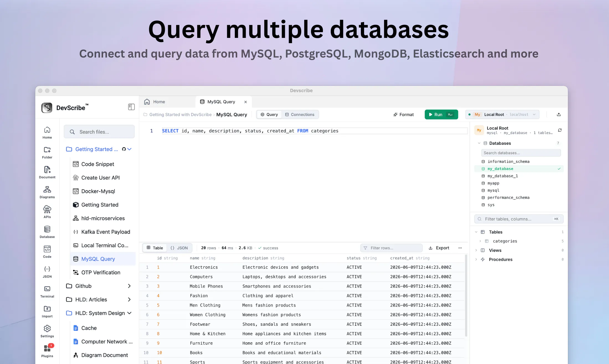Open the Terminal section
Viewport: 609px width, 364px height.
pyautogui.click(x=47, y=292)
